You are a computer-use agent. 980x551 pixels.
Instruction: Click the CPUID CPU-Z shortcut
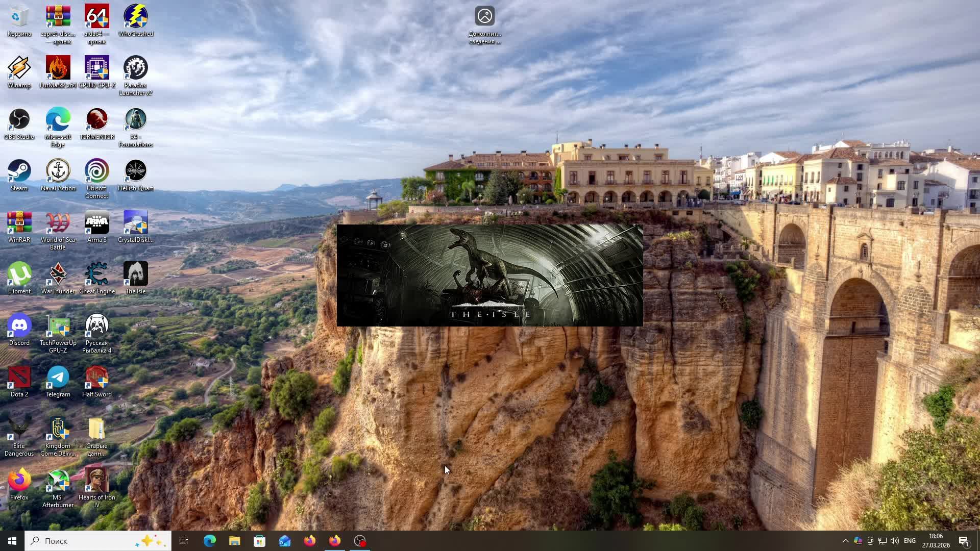(96, 68)
